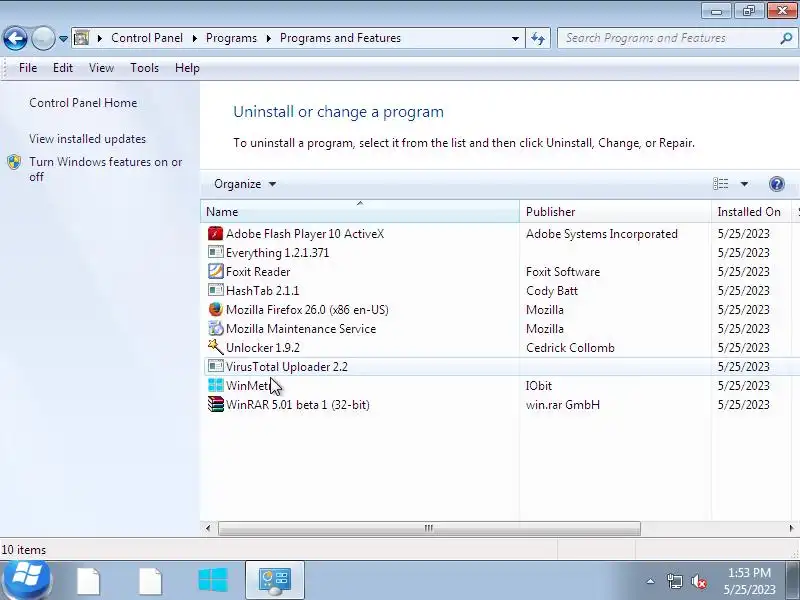The height and width of the screenshot is (600, 800).
Task: Show hidden tray icons arrow
Action: pos(651,581)
